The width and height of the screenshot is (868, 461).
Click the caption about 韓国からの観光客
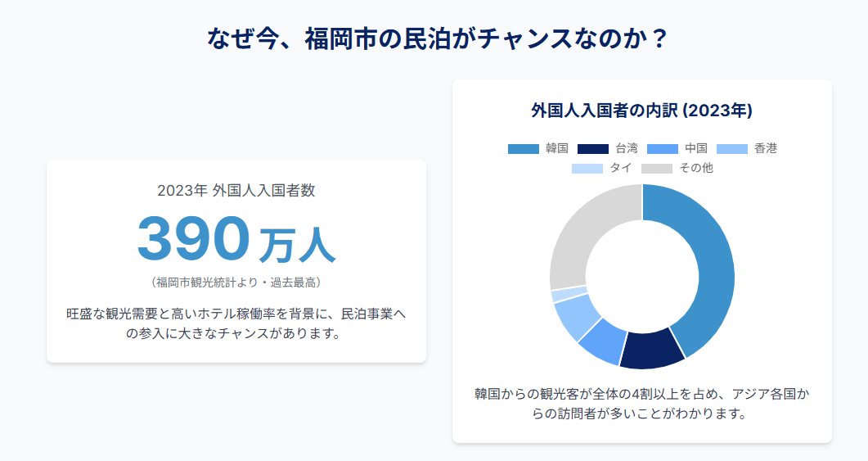(641, 404)
